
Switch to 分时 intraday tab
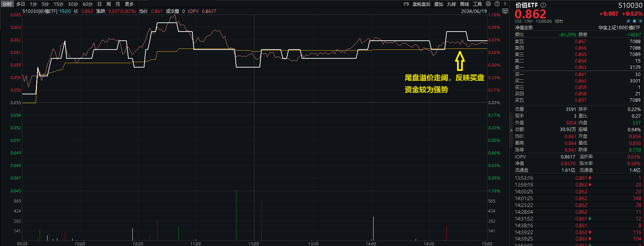(7, 4)
